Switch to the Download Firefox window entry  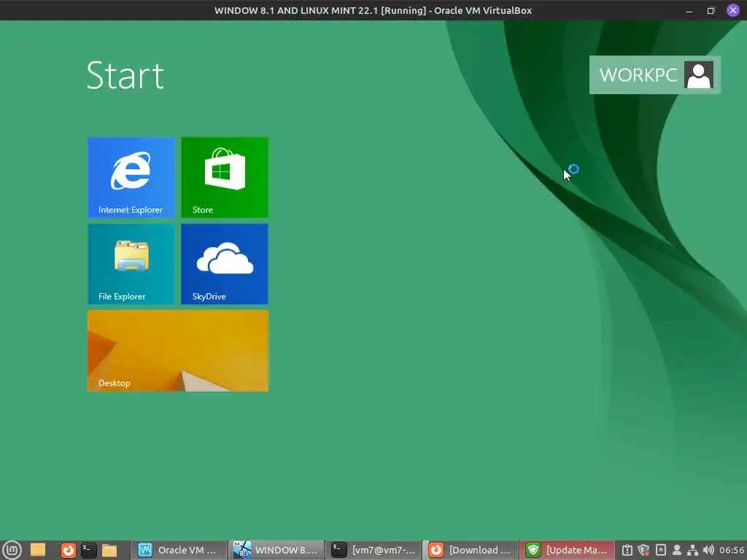point(471,550)
